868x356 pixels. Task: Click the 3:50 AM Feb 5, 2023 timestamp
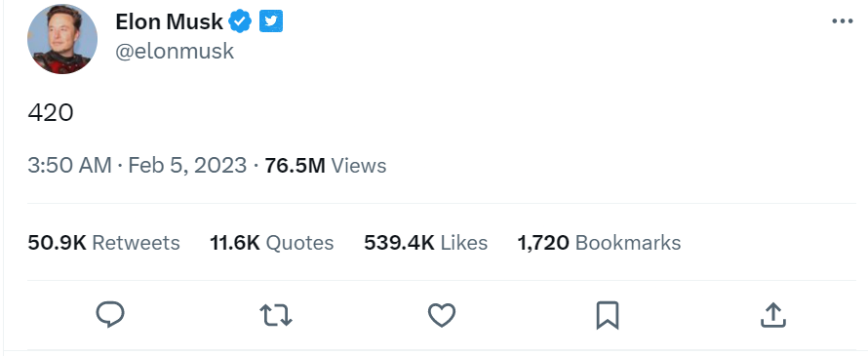pos(138,166)
